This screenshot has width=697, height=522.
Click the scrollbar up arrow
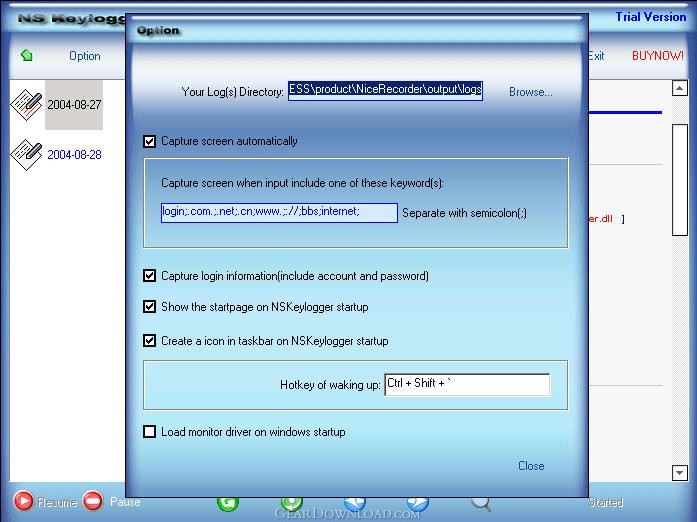[x=679, y=88]
